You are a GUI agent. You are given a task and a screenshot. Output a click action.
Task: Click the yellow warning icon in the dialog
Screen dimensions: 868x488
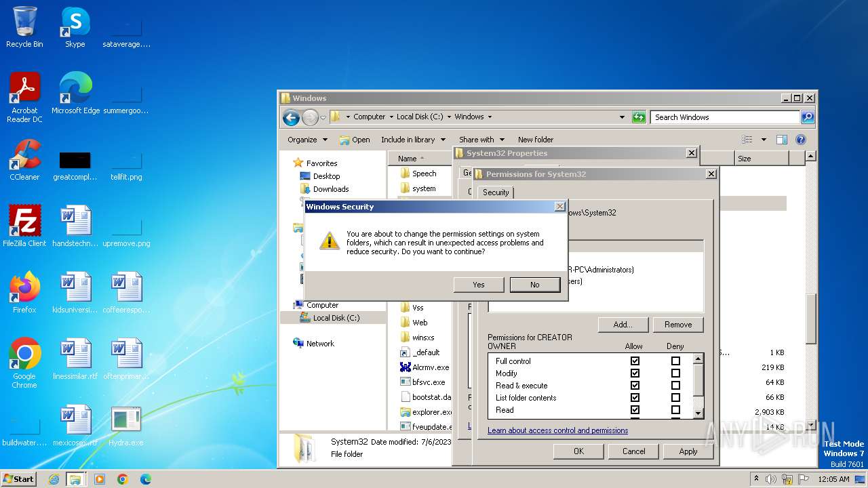click(x=330, y=241)
